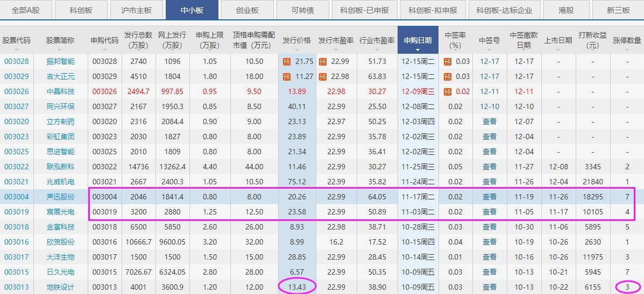
Task: Sort by 上市日期 column header
Action: point(558,40)
